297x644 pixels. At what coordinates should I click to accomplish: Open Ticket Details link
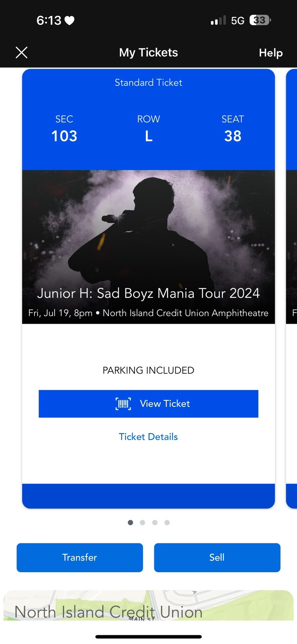tap(148, 437)
